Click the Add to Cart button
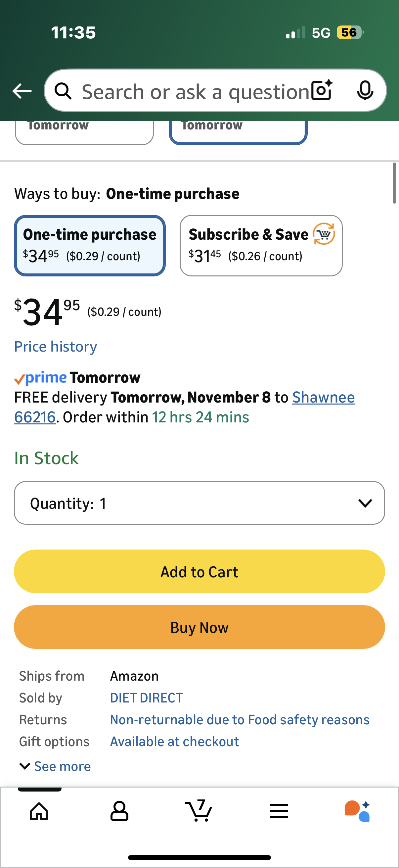The height and width of the screenshot is (868, 399). (199, 571)
